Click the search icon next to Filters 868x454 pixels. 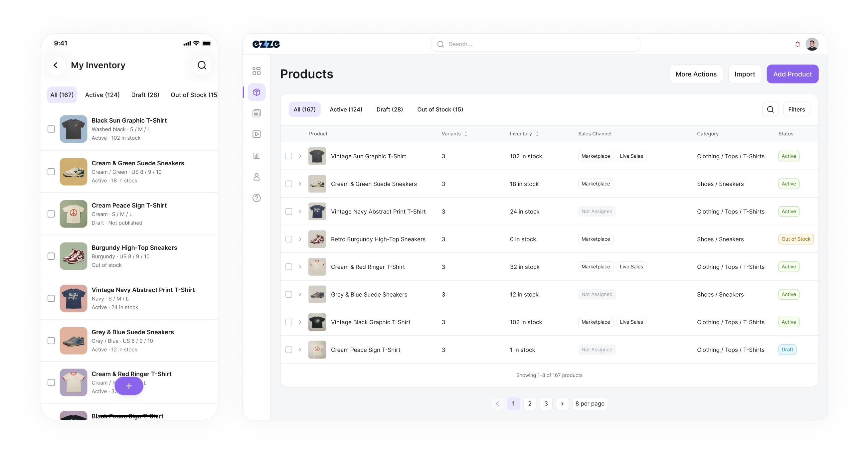770,109
